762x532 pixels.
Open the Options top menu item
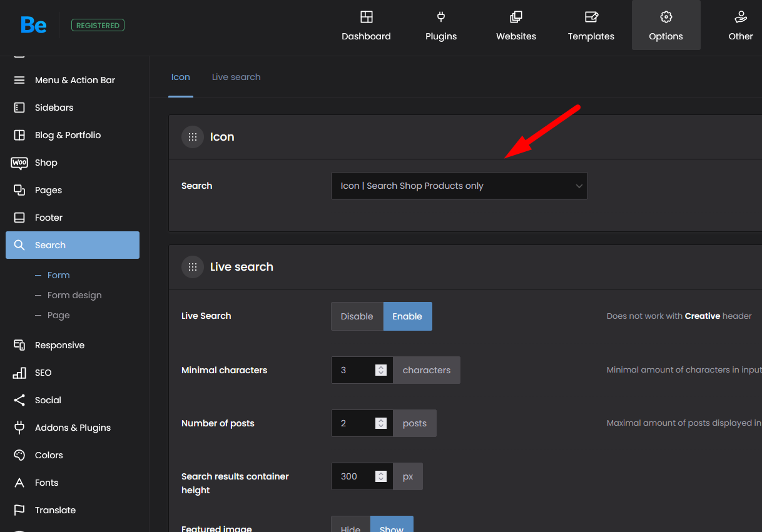(x=666, y=26)
